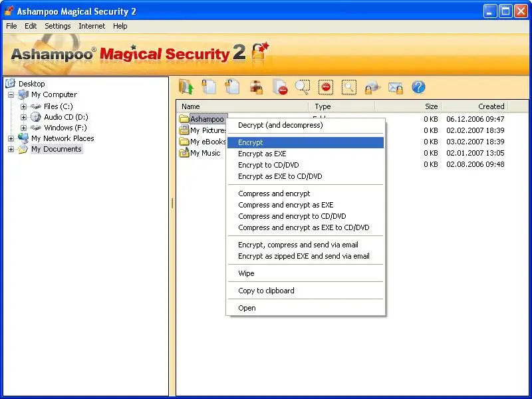Open help via blue question mark icon
The width and height of the screenshot is (532, 399).
[418, 87]
